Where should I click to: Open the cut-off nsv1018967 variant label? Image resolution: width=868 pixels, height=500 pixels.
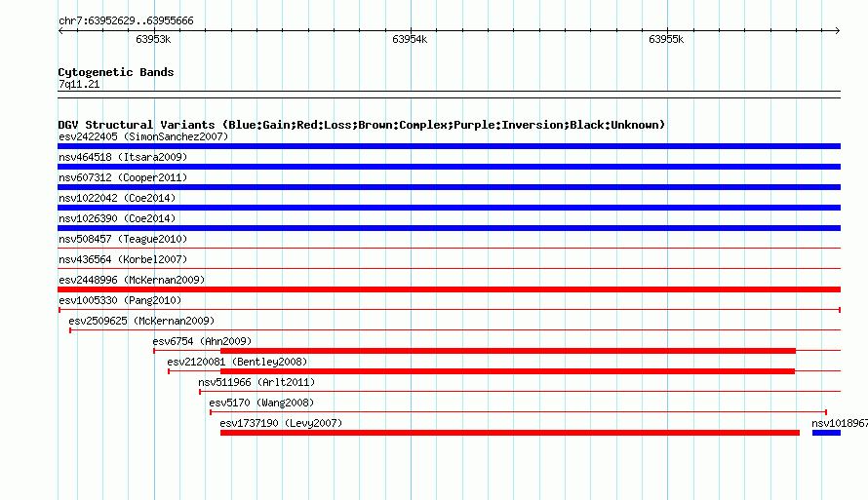tap(839, 423)
